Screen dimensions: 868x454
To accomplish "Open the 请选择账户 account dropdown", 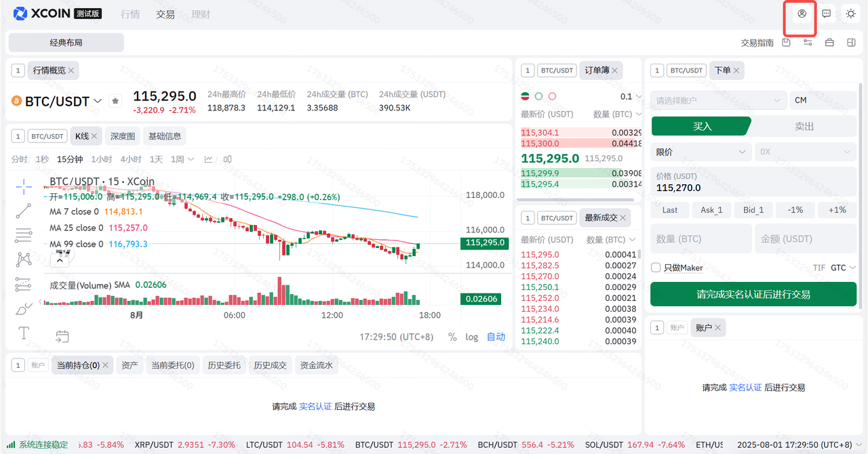I will [717, 100].
